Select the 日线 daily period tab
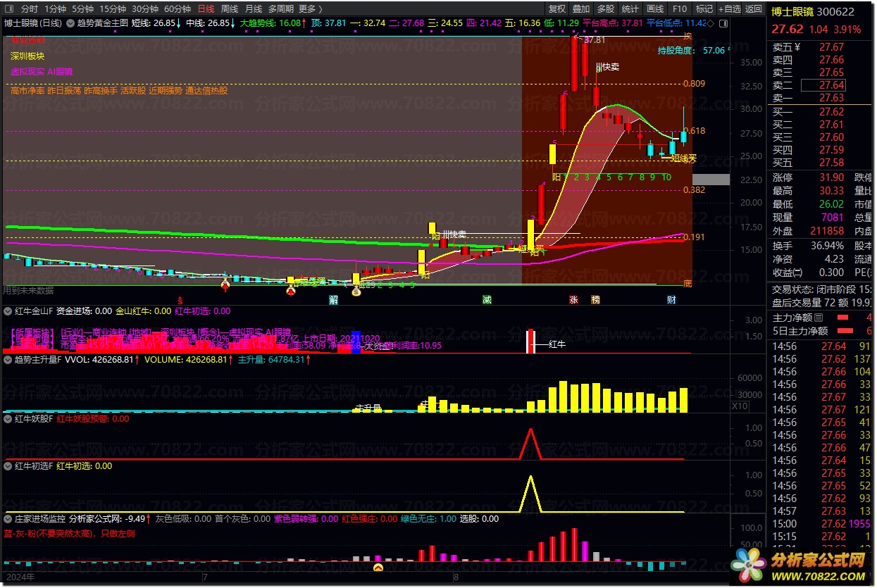 (x=206, y=9)
